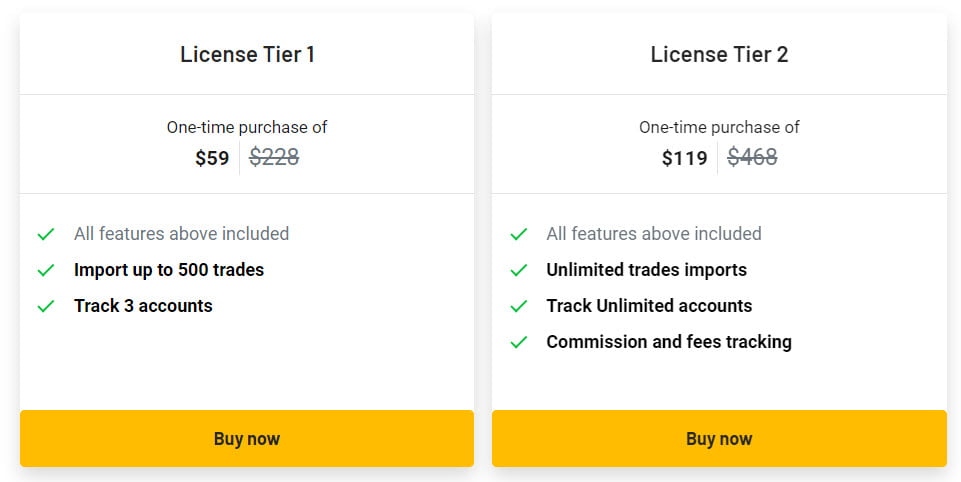Viewport: 961px width, 482px height.
Task: Select the License Tier 2 heading
Action: pos(719,55)
